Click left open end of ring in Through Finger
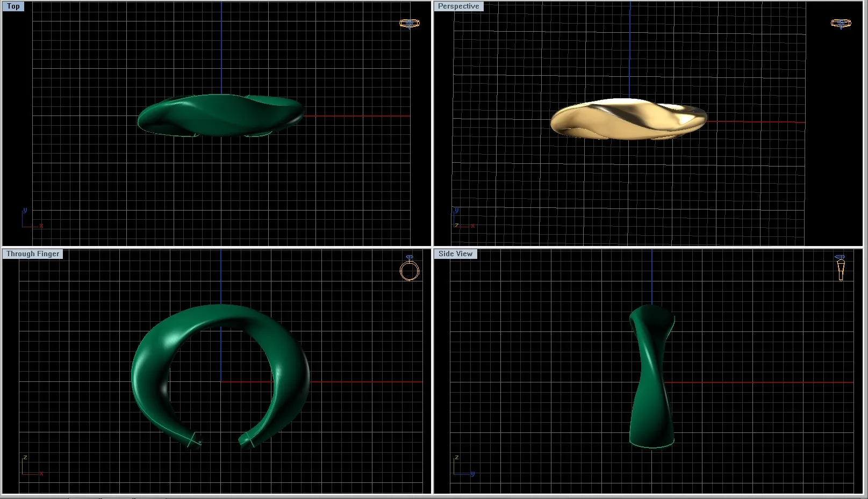 coord(193,441)
